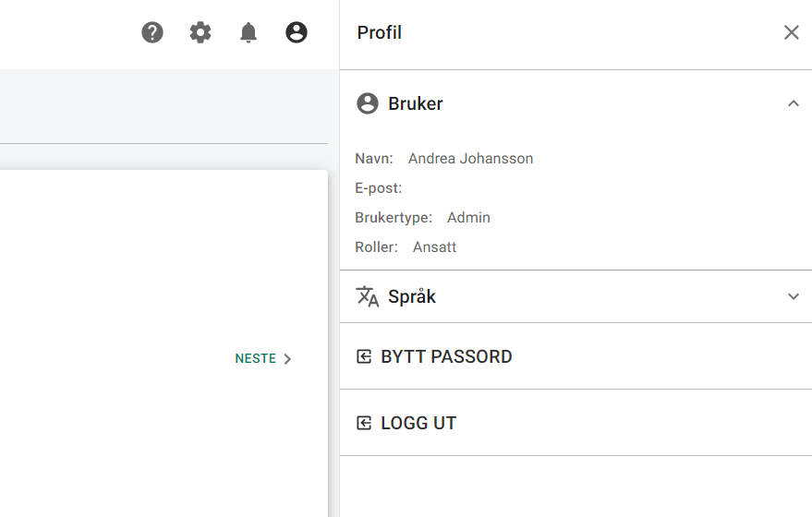
Task: Expand the Språk section with its chevron
Action: click(794, 296)
